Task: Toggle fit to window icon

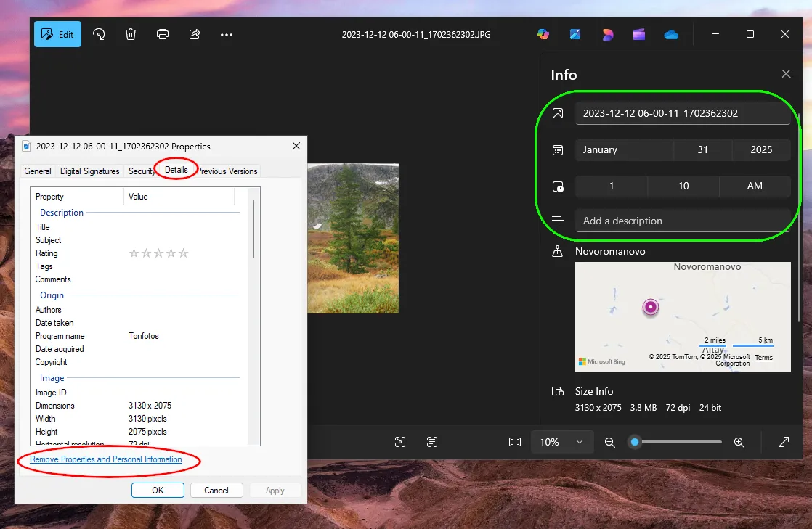Action: tap(515, 442)
